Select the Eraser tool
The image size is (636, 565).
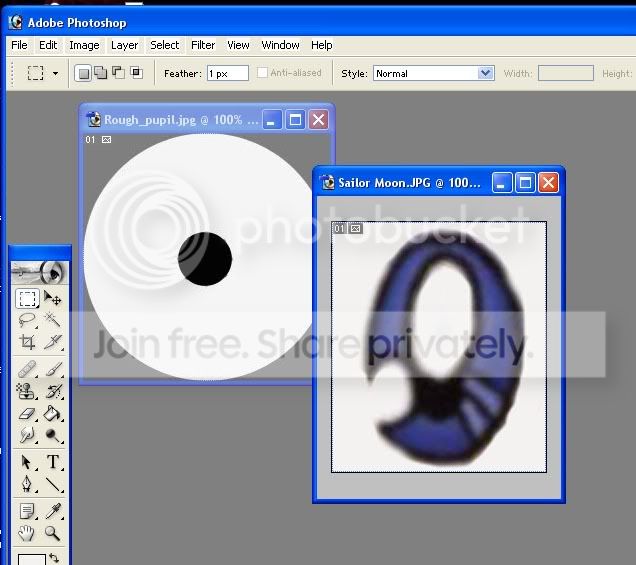point(27,414)
